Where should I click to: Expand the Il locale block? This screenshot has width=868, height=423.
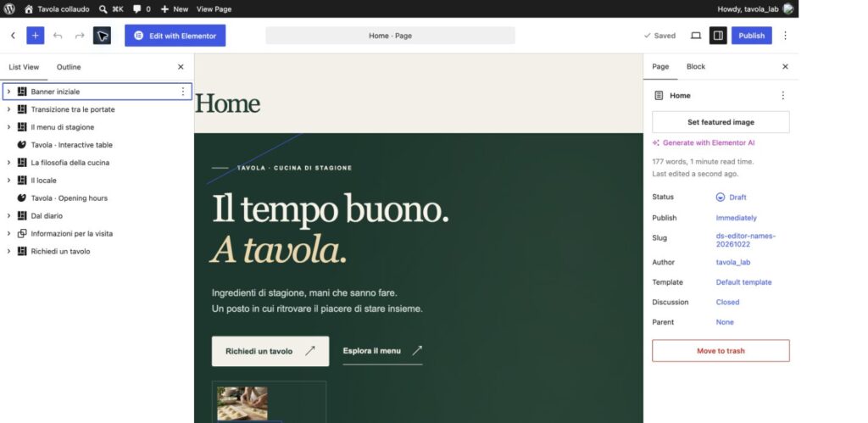(x=8, y=180)
